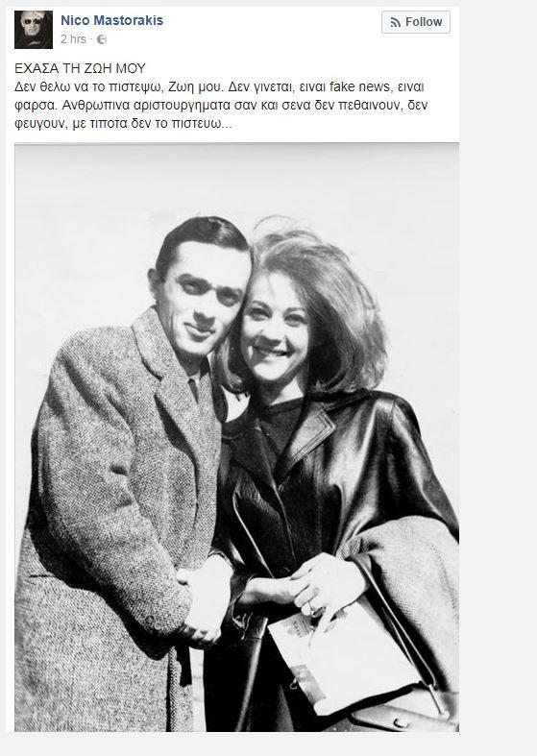Click the Follow button label
Image resolution: width=537 pixels, height=756 pixels.
[424, 22]
